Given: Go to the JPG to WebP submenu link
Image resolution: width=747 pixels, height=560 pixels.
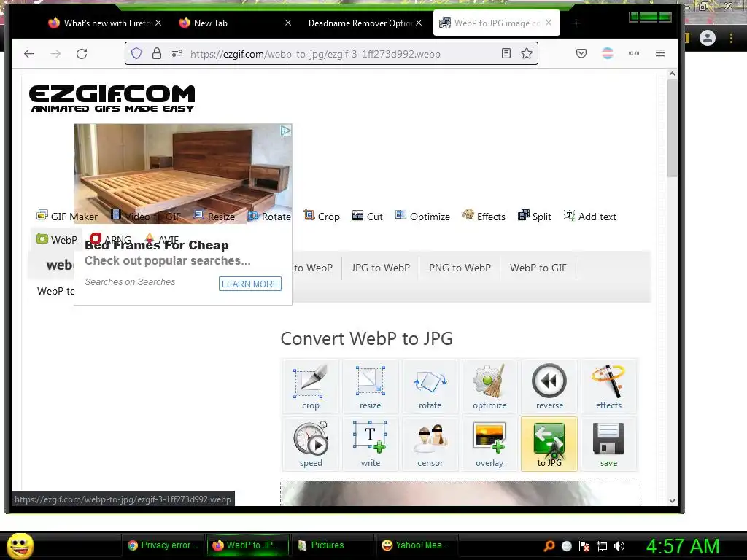Looking at the screenshot, I should point(381,268).
